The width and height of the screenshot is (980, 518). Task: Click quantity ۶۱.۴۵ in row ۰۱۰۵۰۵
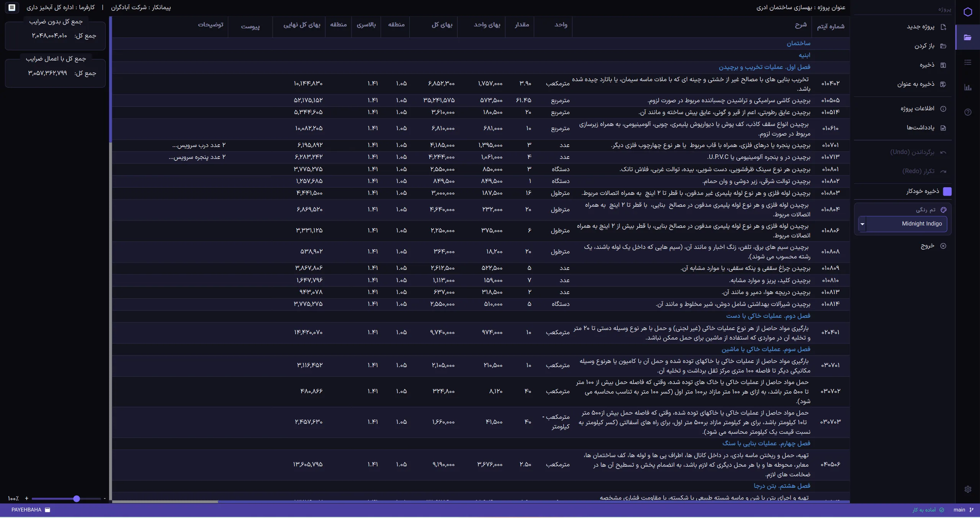(524, 101)
